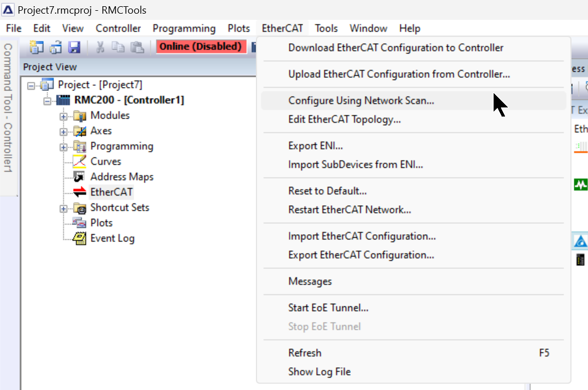Select Restart EtherCAT Network
Image resolution: width=588 pixels, height=390 pixels.
pyautogui.click(x=413, y=210)
